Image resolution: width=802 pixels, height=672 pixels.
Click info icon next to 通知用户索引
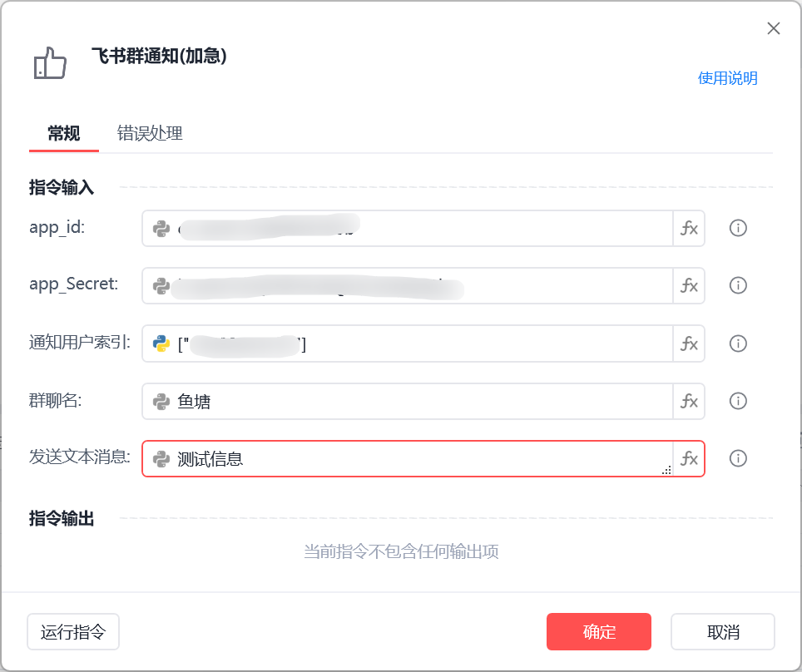point(738,343)
